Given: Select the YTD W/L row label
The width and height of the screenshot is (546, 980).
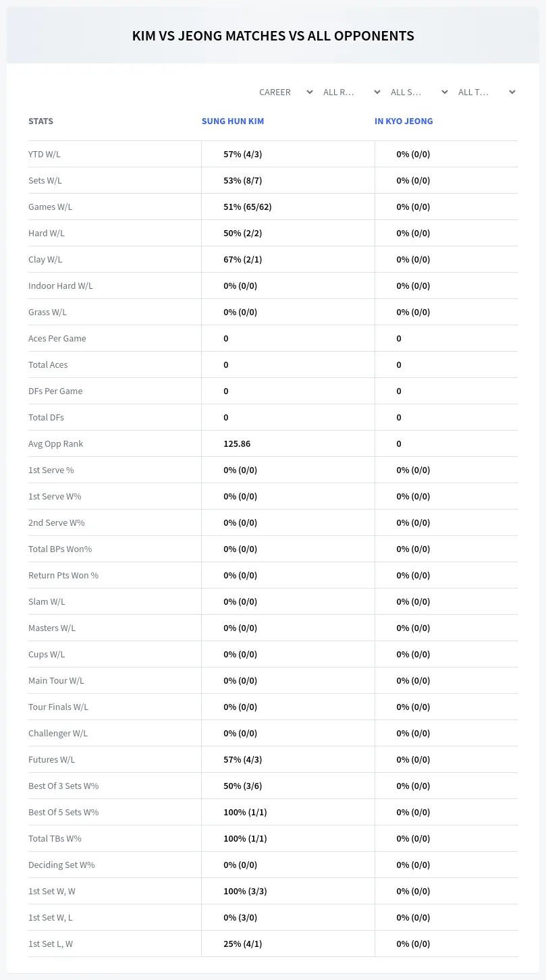Looking at the screenshot, I should click(45, 154).
